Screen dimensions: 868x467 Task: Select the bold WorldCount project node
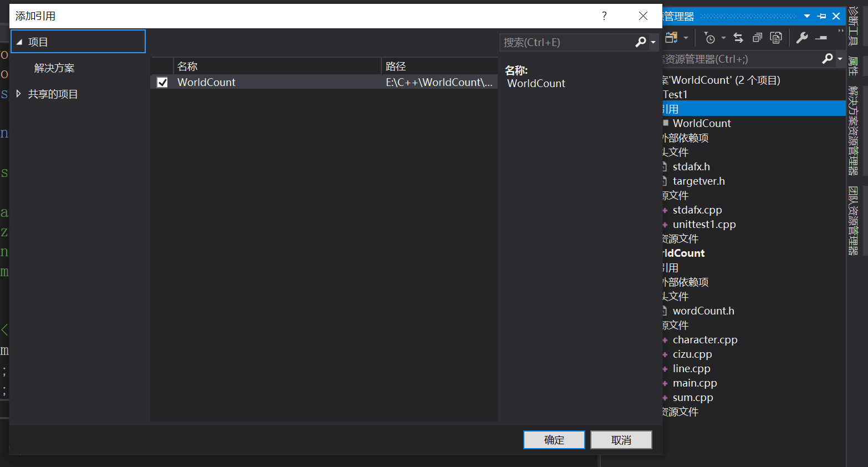pos(683,253)
